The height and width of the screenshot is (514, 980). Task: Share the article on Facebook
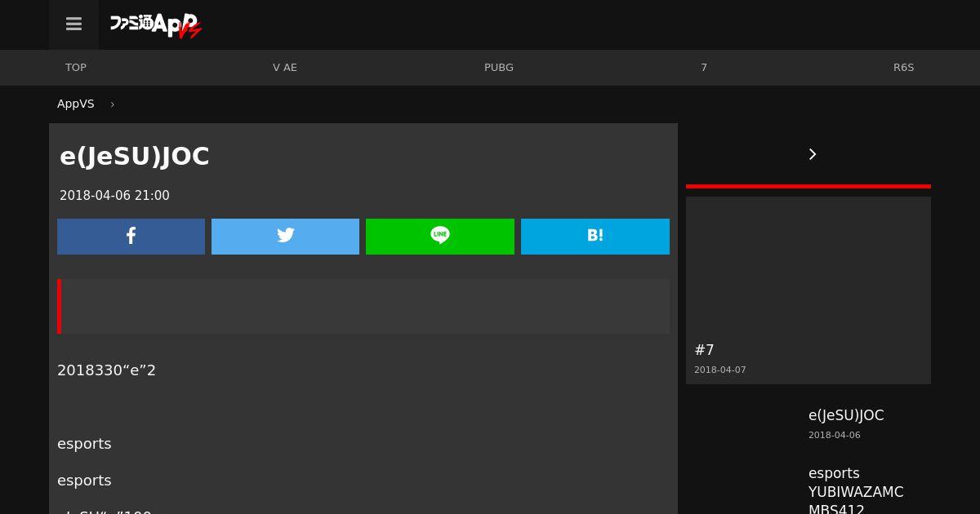(131, 236)
